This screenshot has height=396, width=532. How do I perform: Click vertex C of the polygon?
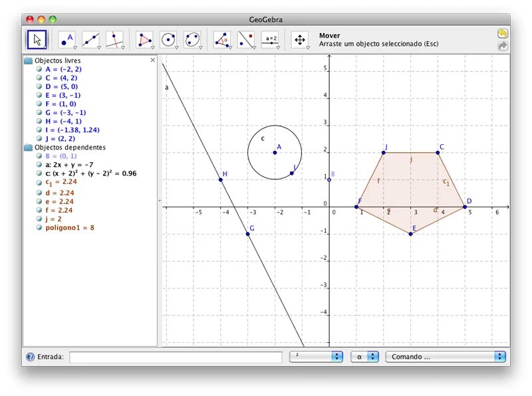438,153
